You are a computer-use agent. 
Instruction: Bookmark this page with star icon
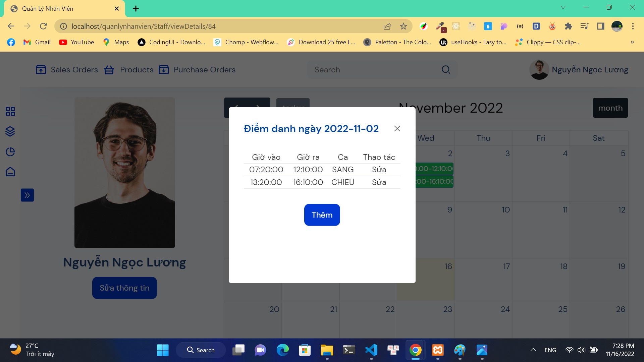pyautogui.click(x=404, y=26)
